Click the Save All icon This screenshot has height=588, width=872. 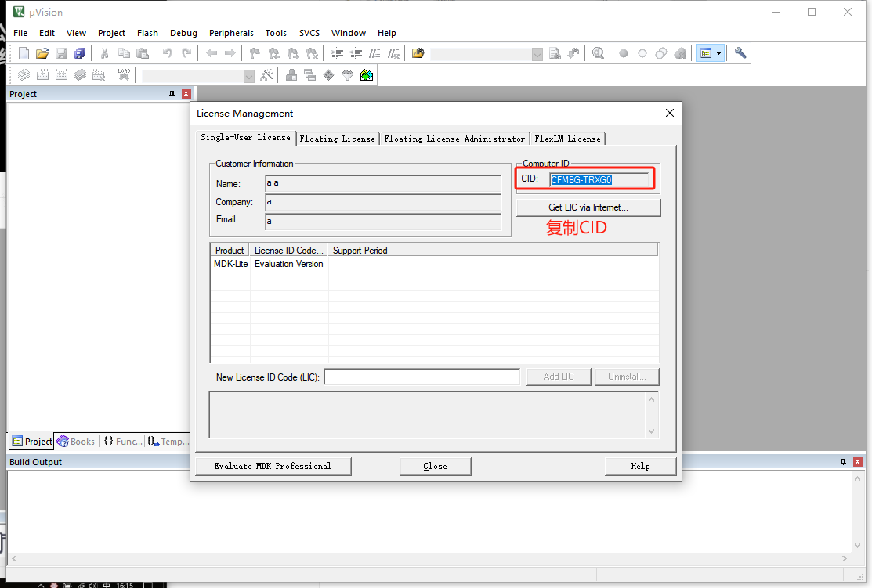80,53
